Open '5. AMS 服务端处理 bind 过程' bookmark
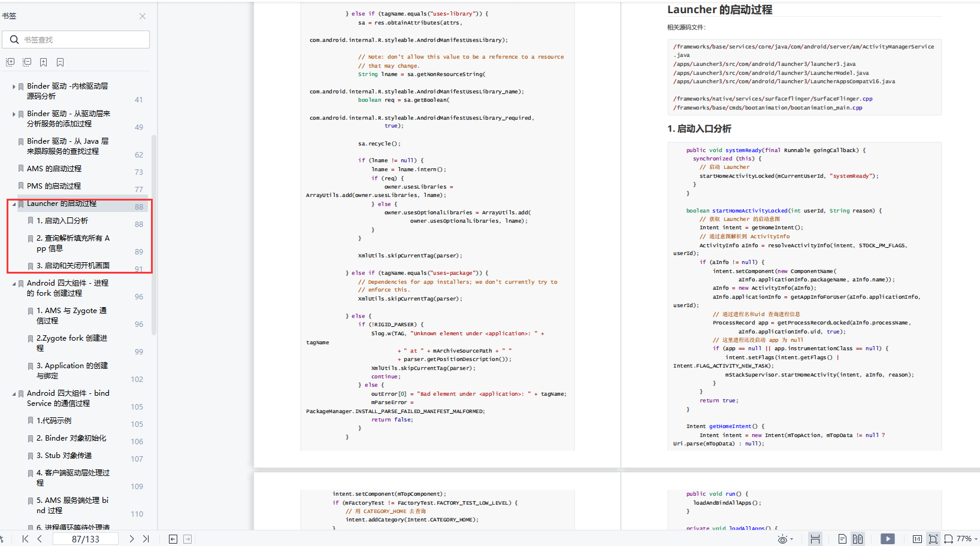Screen dimensions: 980x546 [x=72, y=505]
